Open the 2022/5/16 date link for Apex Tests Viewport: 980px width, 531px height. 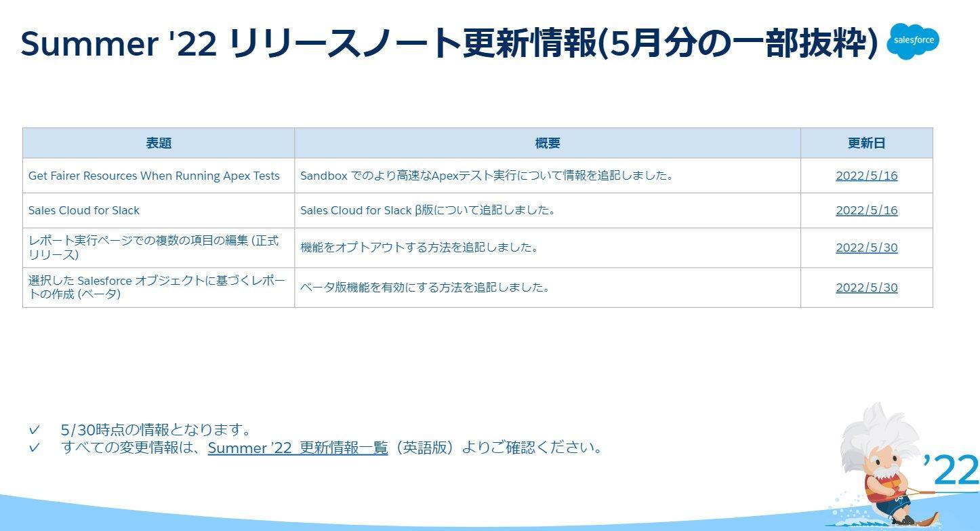pyautogui.click(x=866, y=176)
